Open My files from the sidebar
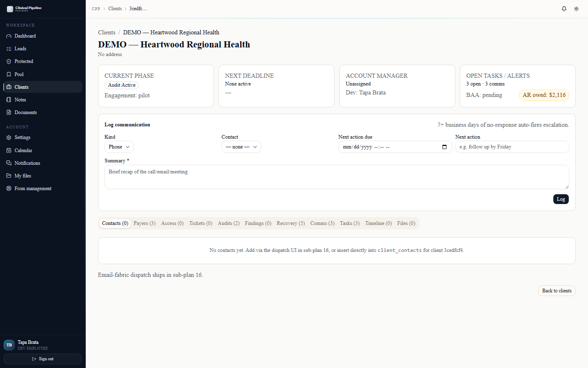The image size is (588, 368). pos(42,176)
